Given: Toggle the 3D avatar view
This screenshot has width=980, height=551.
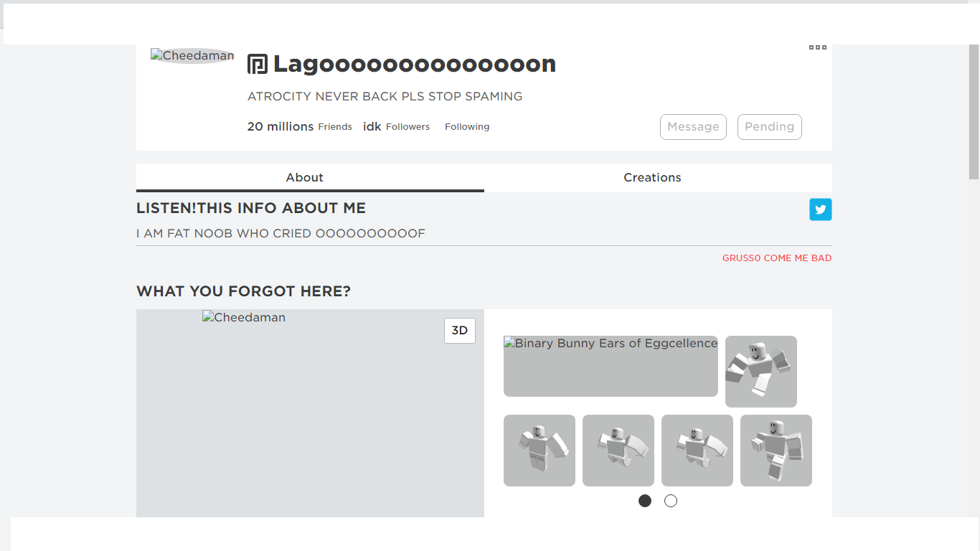Looking at the screenshot, I should [460, 331].
